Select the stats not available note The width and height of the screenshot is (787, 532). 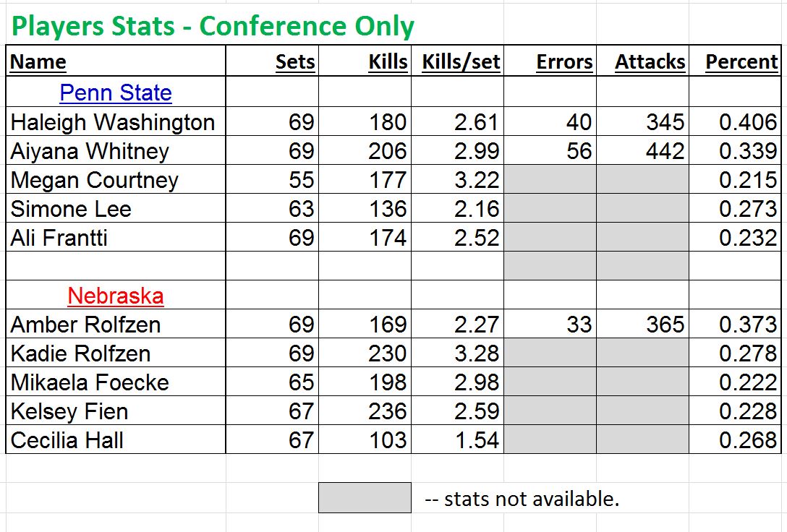522,499
